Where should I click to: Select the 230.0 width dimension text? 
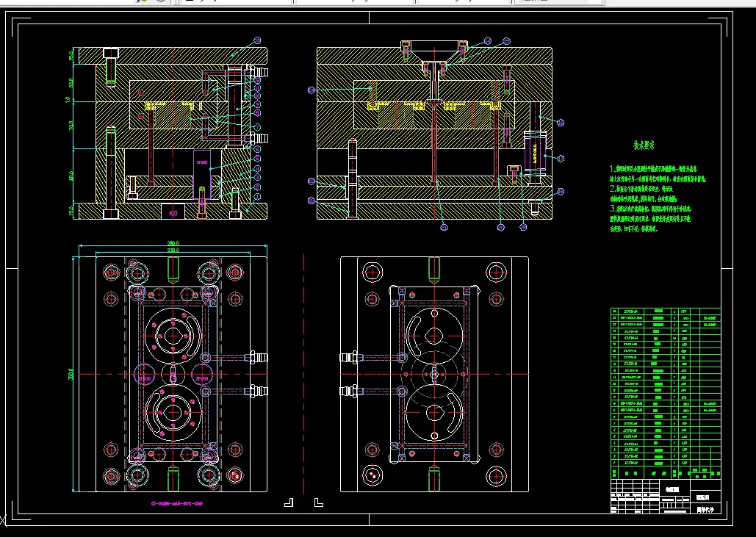(x=173, y=251)
